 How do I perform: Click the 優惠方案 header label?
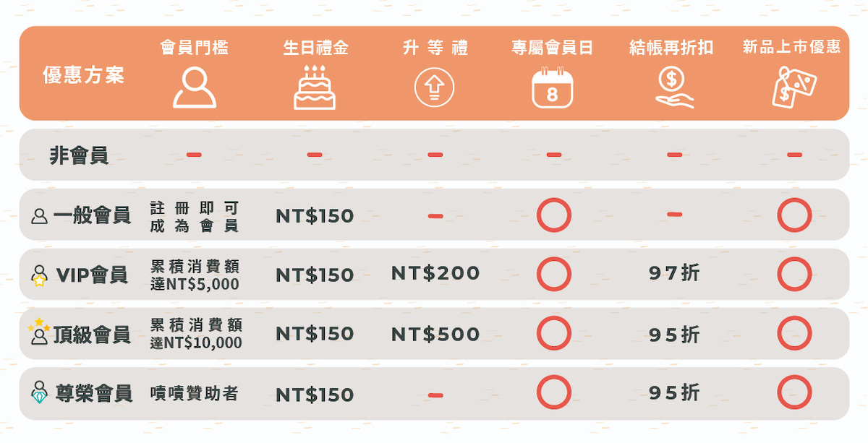[83, 74]
